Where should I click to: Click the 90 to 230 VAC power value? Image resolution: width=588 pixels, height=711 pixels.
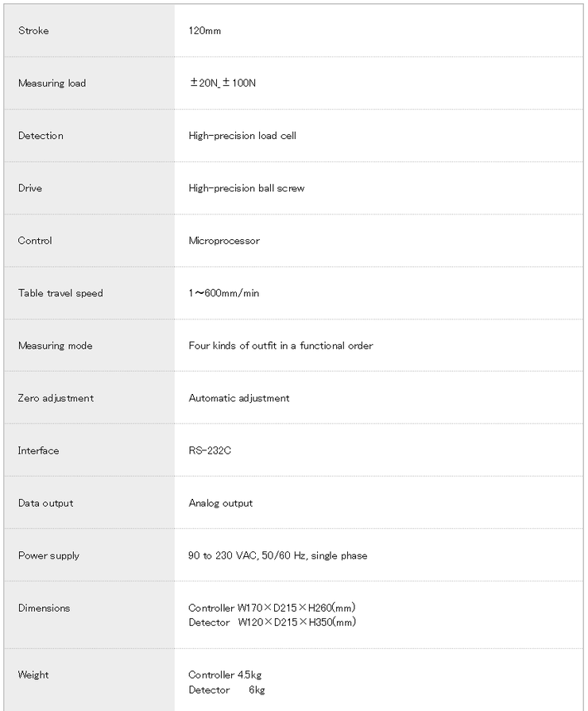click(x=277, y=555)
